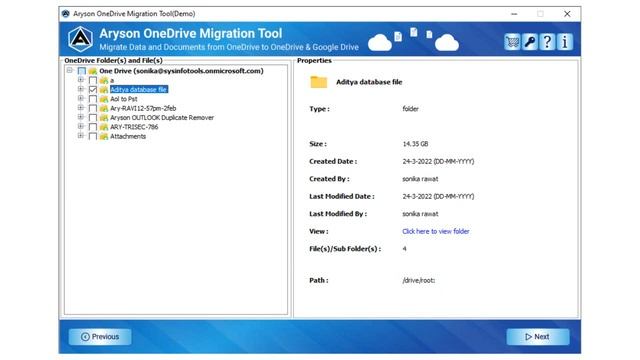Image resolution: width=640 pixels, height=360 pixels.
Task: Click the Last Modified Date value
Action: (438, 196)
